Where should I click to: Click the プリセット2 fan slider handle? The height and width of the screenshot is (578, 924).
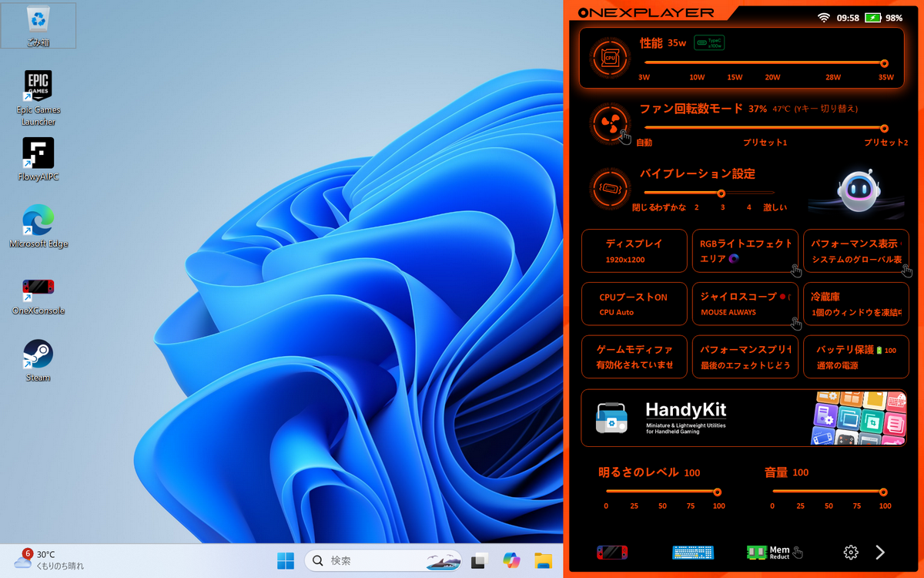click(x=884, y=128)
